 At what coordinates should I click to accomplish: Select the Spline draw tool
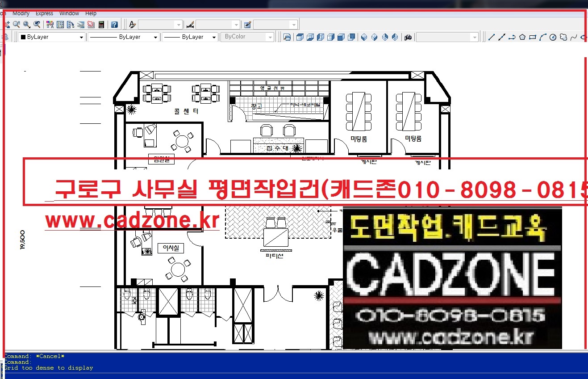pyautogui.click(x=574, y=37)
